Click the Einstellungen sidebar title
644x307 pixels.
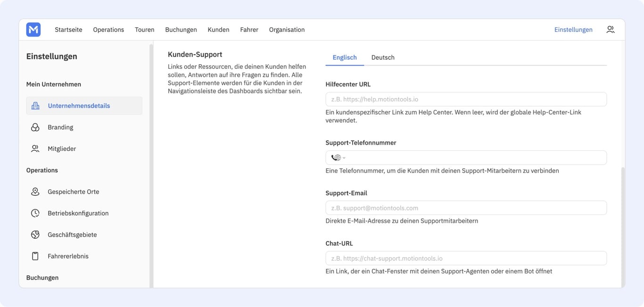pos(52,57)
